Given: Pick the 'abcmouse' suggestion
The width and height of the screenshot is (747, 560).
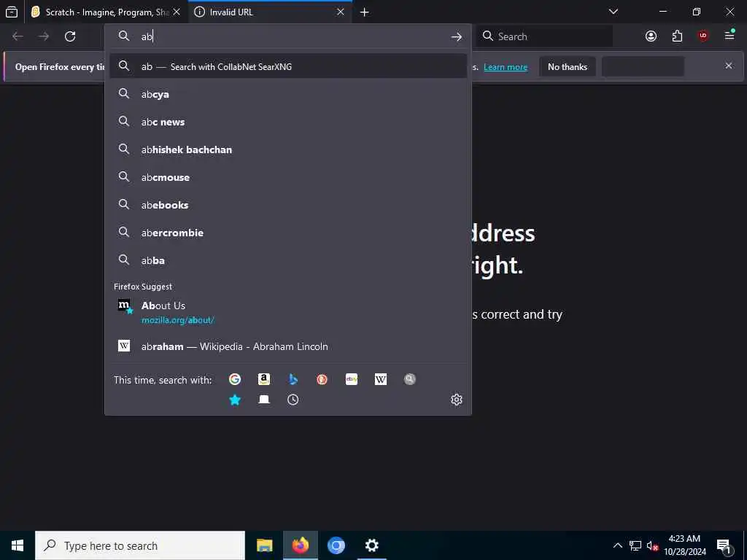Looking at the screenshot, I should tap(287, 177).
